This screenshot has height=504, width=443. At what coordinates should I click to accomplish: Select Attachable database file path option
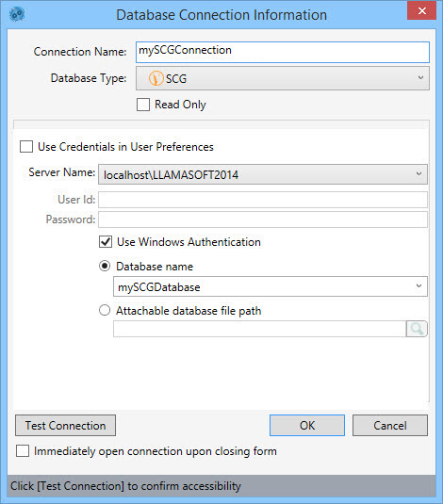[105, 311]
